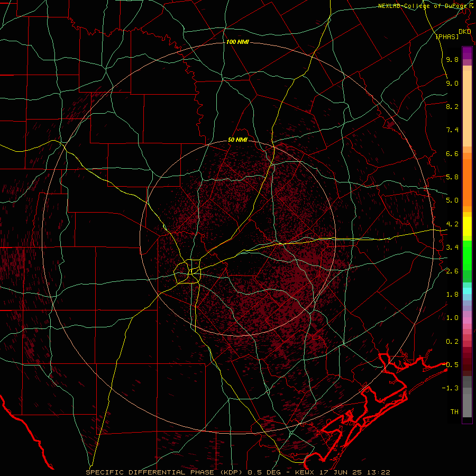Click the 6.6 color scale value
This screenshot has width=476, height=476.
(452, 153)
